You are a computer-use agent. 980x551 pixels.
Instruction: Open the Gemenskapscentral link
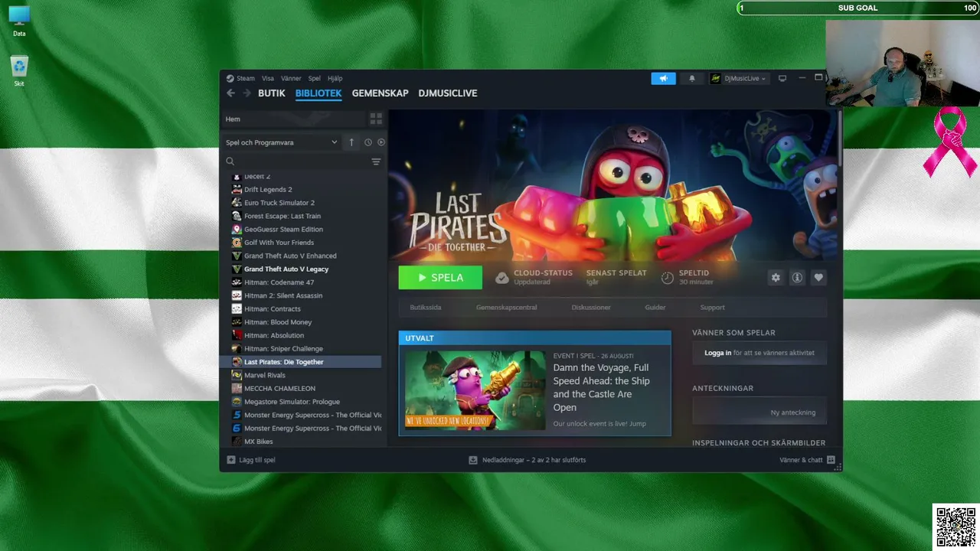(x=507, y=308)
